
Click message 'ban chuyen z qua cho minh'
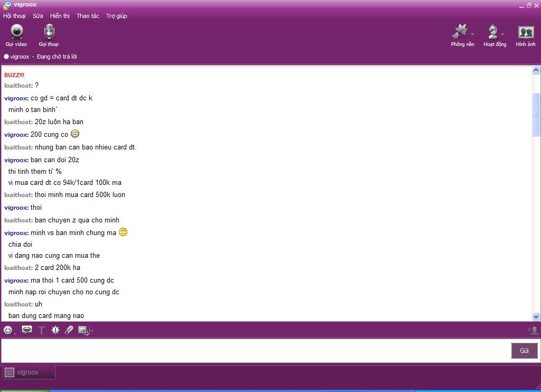[77, 220]
